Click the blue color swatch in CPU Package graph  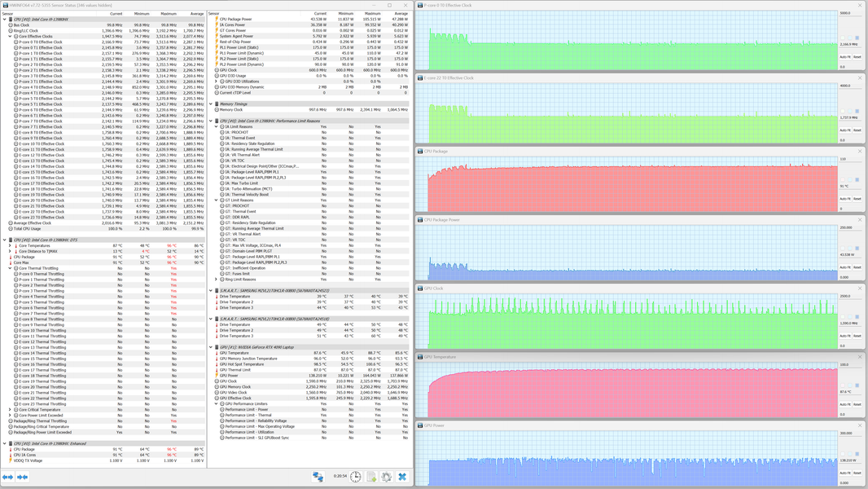click(857, 179)
